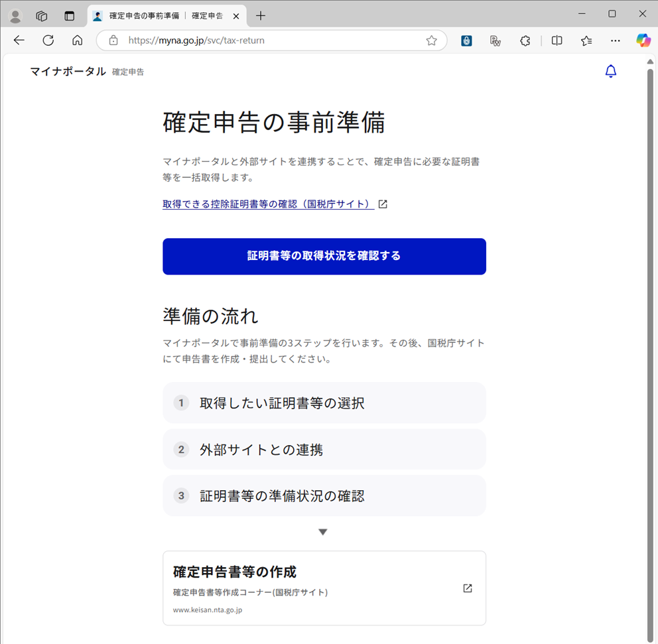Go to the browser home page
This screenshot has width=658, height=644.
point(77,40)
